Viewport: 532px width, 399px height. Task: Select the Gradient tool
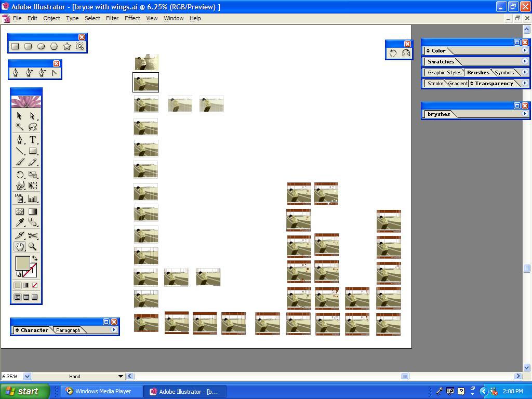tap(33, 211)
